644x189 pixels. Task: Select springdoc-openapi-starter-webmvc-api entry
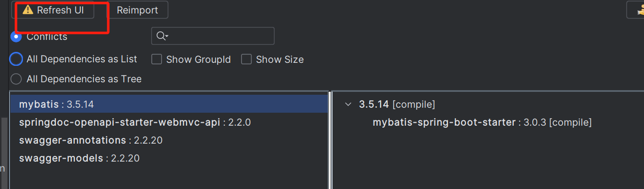(169, 122)
